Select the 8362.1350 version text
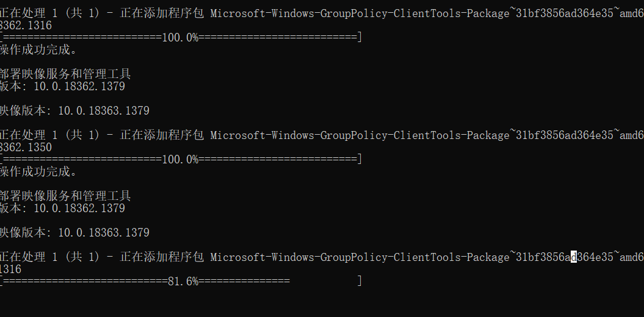This screenshot has width=644, height=317. pyautogui.click(x=26, y=148)
